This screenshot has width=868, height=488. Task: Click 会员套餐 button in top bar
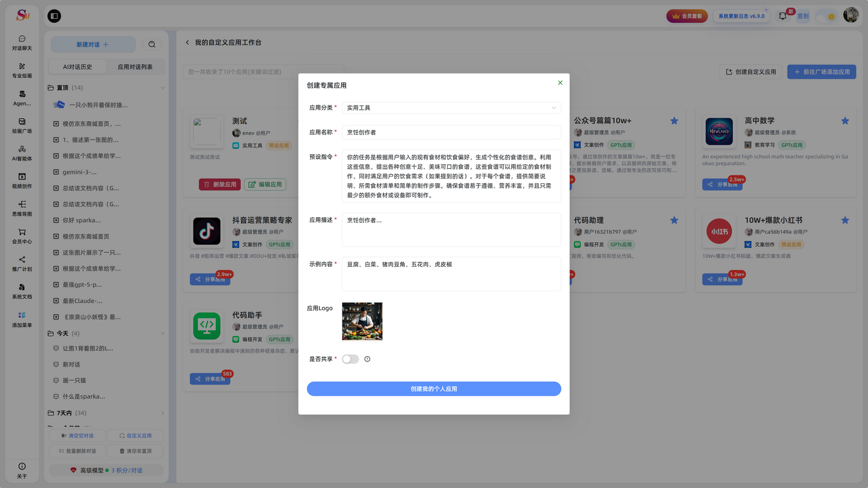687,16
